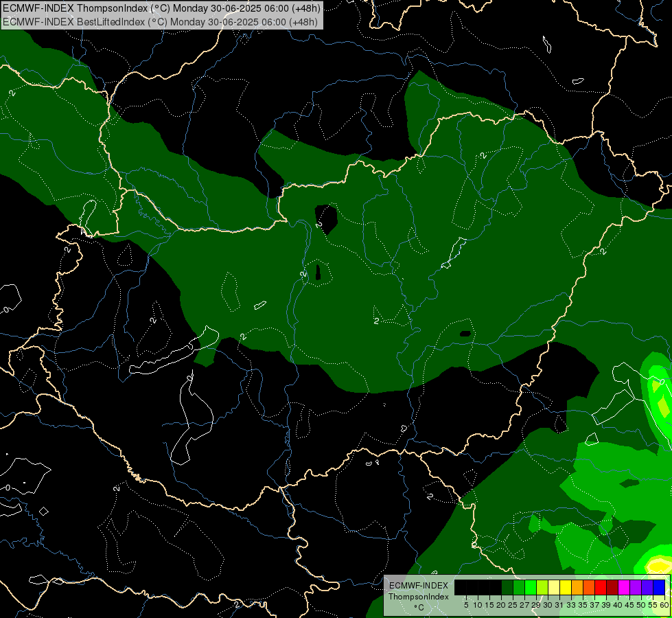
Task: Click the legend scale value 25
Action: [513, 605]
